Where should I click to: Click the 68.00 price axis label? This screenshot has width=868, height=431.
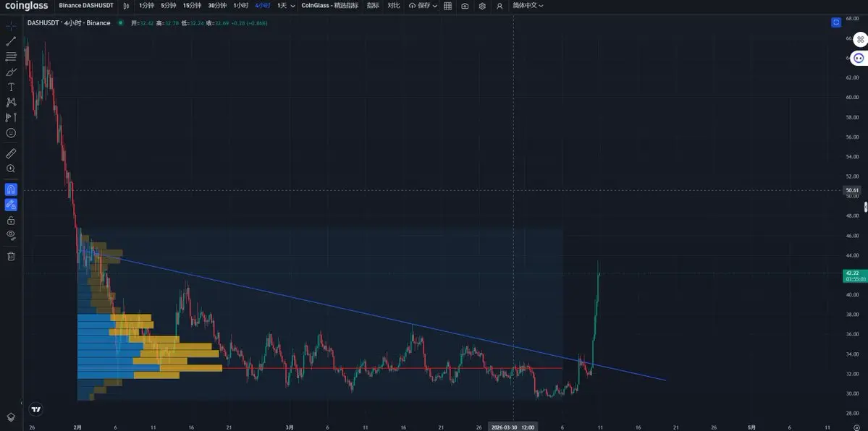(x=852, y=18)
